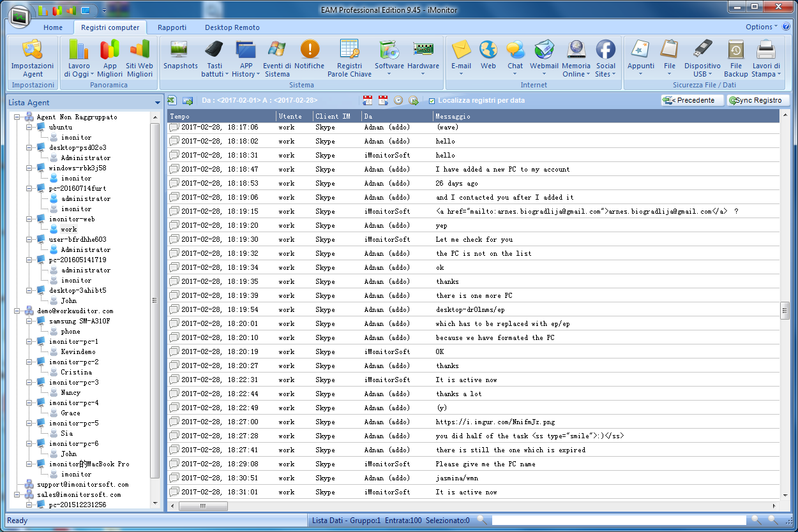This screenshot has width=798, height=532.
Task: Open Impostazioni Agent settings
Action: point(33,58)
